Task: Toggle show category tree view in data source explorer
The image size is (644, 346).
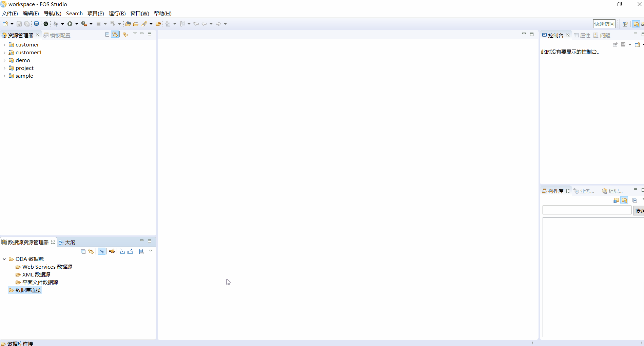Action: (x=102, y=251)
